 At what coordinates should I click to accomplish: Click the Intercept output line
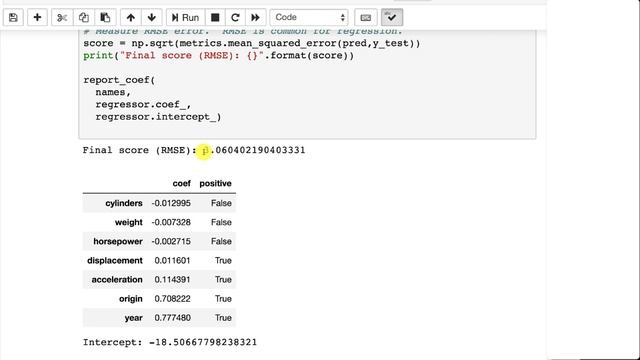pos(170,342)
